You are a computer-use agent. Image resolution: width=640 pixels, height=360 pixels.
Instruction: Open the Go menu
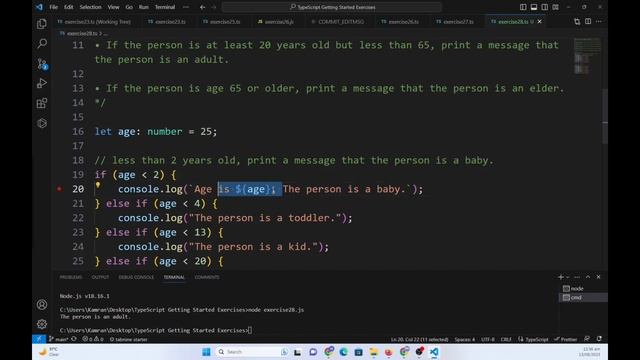point(129,7)
